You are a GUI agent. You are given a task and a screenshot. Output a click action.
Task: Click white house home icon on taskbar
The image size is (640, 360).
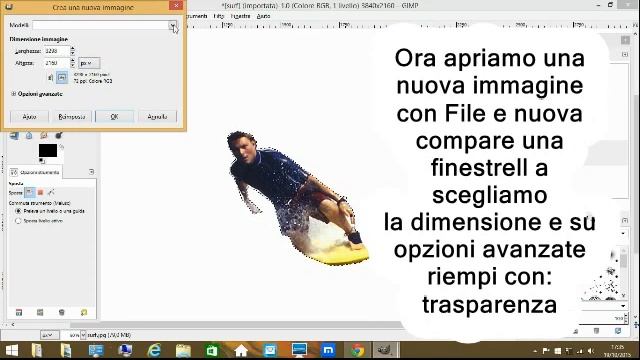(241, 350)
